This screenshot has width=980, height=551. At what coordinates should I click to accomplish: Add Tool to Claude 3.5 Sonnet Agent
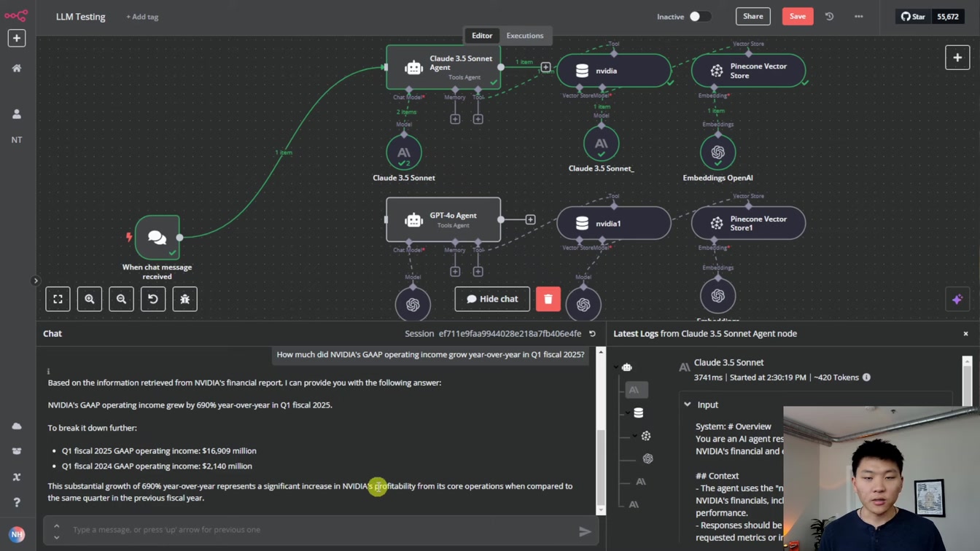tap(478, 119)
